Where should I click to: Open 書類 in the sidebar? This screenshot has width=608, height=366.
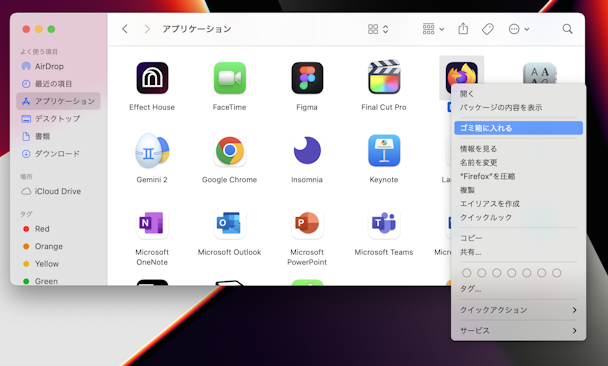point(58,136)
